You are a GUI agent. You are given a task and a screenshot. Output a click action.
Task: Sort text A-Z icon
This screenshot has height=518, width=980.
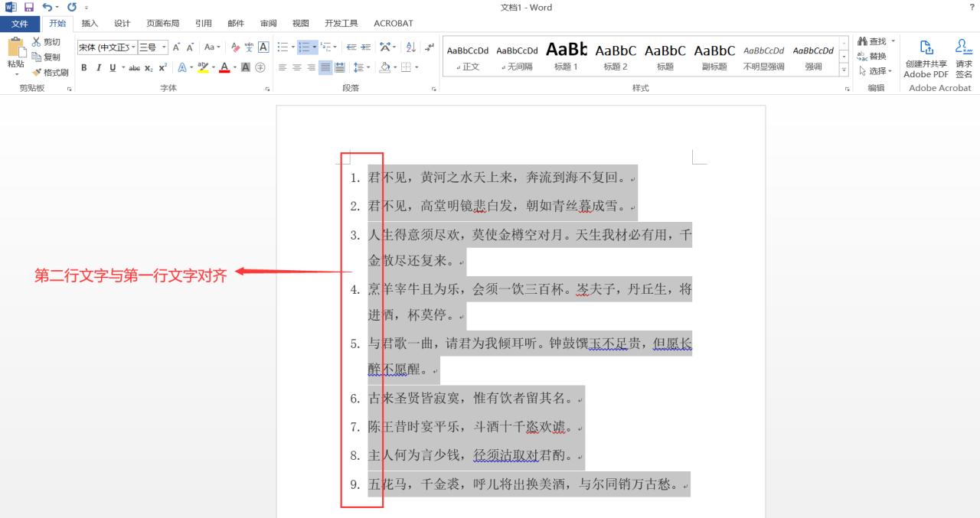pyautogui.click(x=410, y=47)
